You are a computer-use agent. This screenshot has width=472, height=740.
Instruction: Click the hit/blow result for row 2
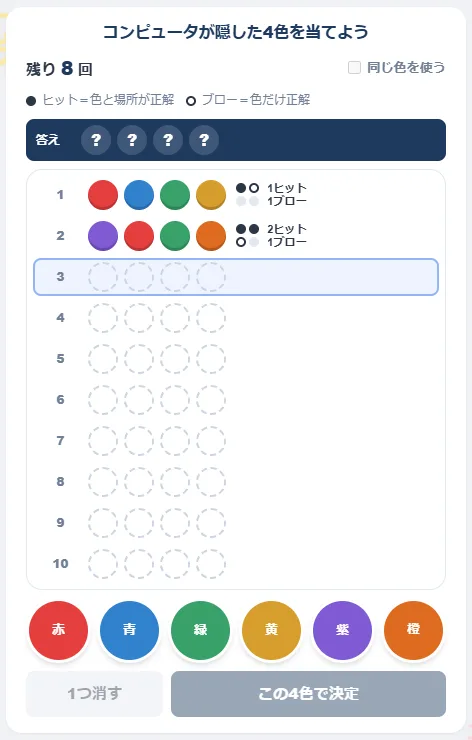tap(271, 235)
